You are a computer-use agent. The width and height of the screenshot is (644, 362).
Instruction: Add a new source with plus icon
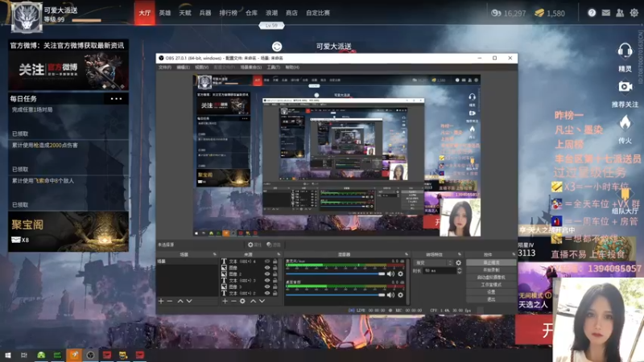225,301
